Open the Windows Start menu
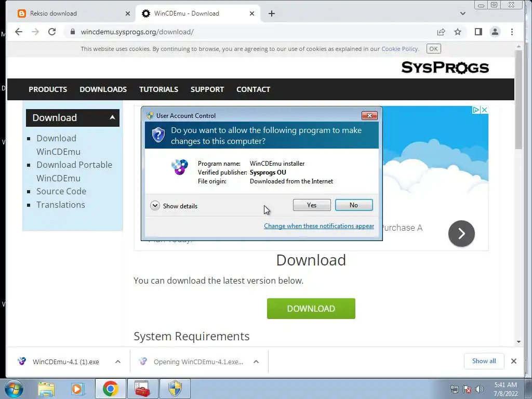Screen dimensions: 532x399 14,389
